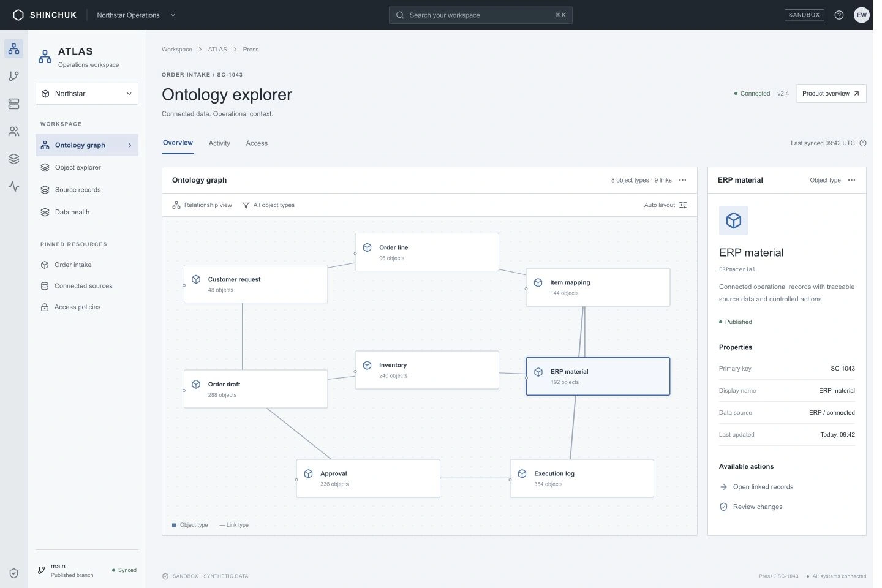This screenshot has width=882, height=588.
Task: Select the Order draft graph node
Action: 256,389
